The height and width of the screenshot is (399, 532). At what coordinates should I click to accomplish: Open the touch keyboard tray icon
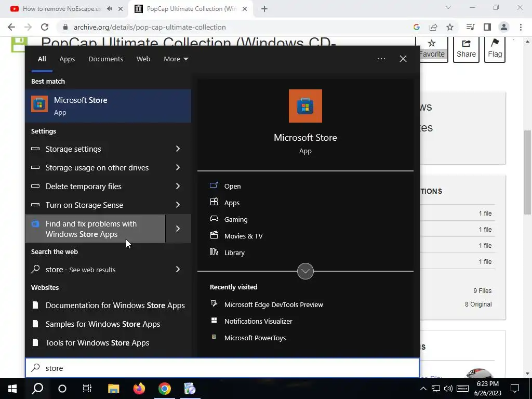(462, 389)
